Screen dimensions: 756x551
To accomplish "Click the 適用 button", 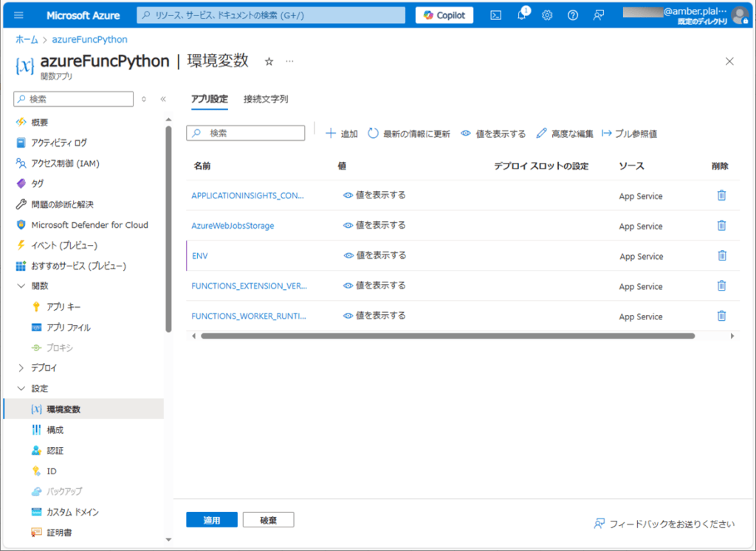I will tap(212, 520).
